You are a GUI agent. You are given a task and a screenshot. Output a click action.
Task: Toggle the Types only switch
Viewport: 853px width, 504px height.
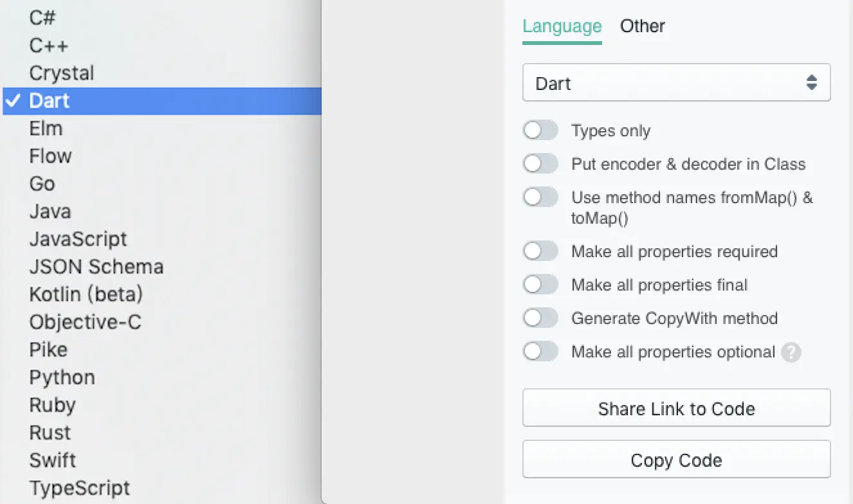point(540,130)
